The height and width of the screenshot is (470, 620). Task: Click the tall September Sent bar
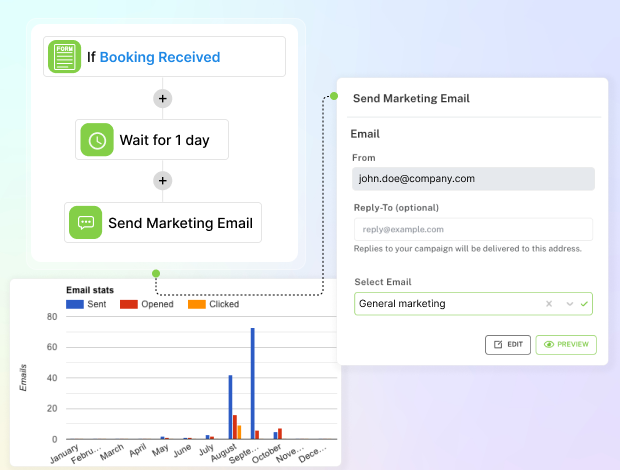tap(252, 383)
